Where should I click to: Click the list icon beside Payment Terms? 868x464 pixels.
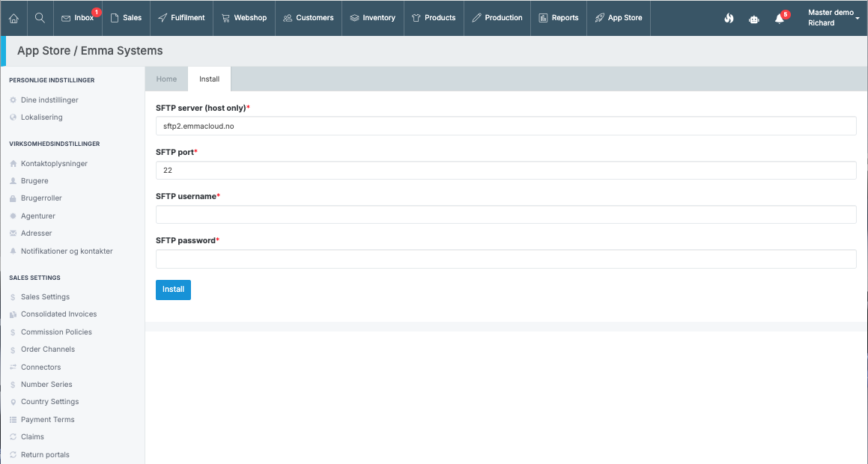point(13,420)
